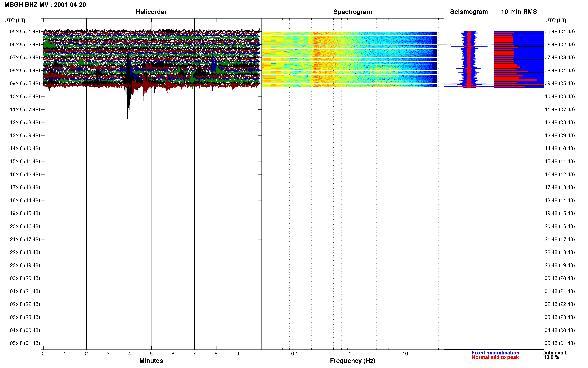The height and width of the screenshot is (368, 588).
Task: Click left axis label '18:48 (14:48)'
Action: (x=25, y=200)
